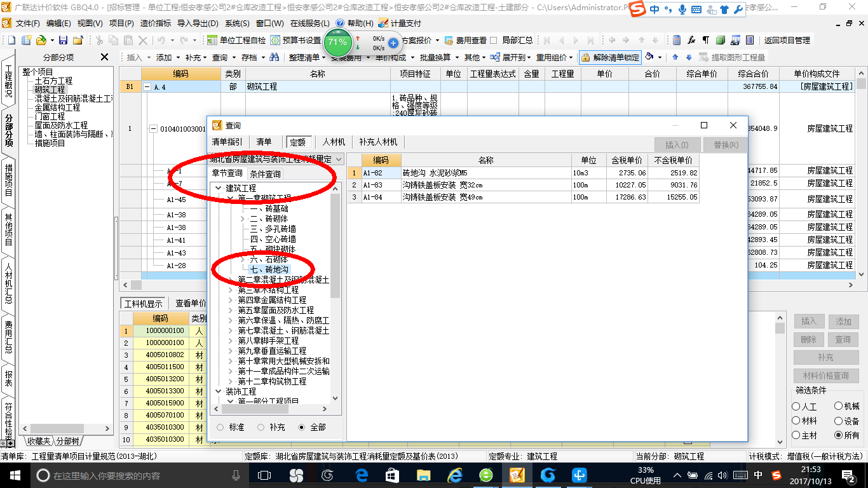Click the fx formula icon
Image resolution: width=868 pixels, height=488 pixels.
click(x=691, y=40)
